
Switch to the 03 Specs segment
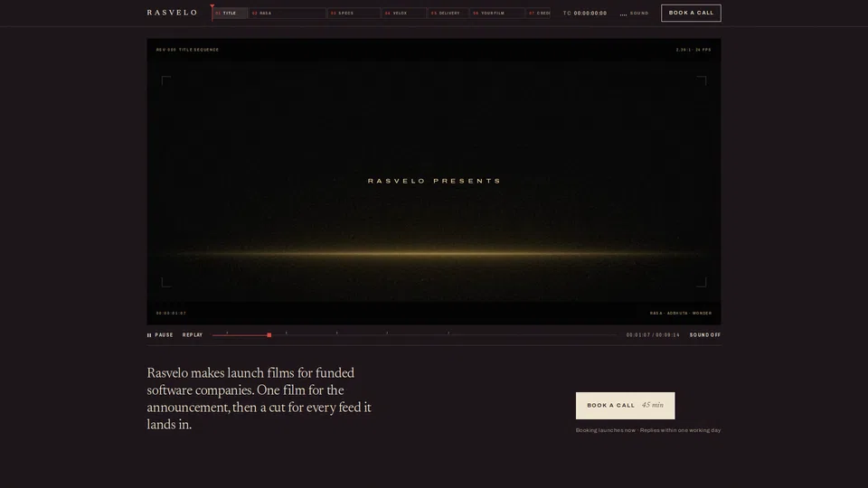click(x=354, y=13)
